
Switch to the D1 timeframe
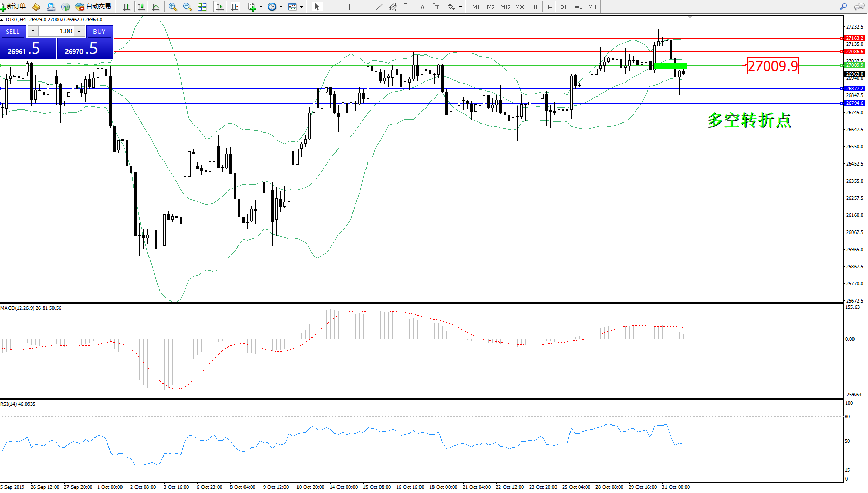pos(563,7)
